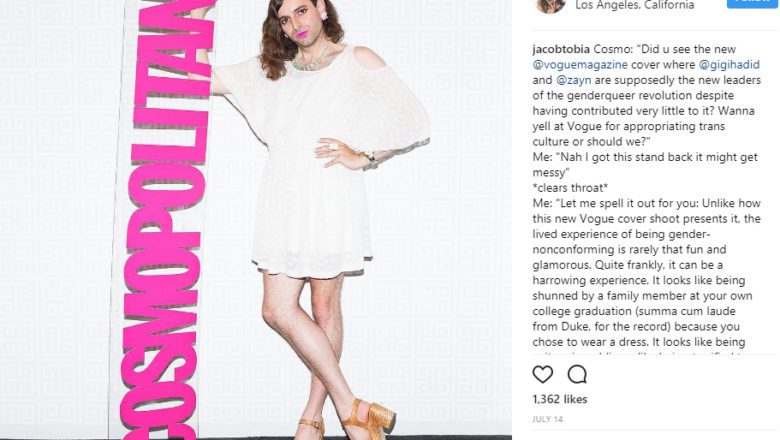
Task: Visit the jacobtobia username link
Action: 561,49
